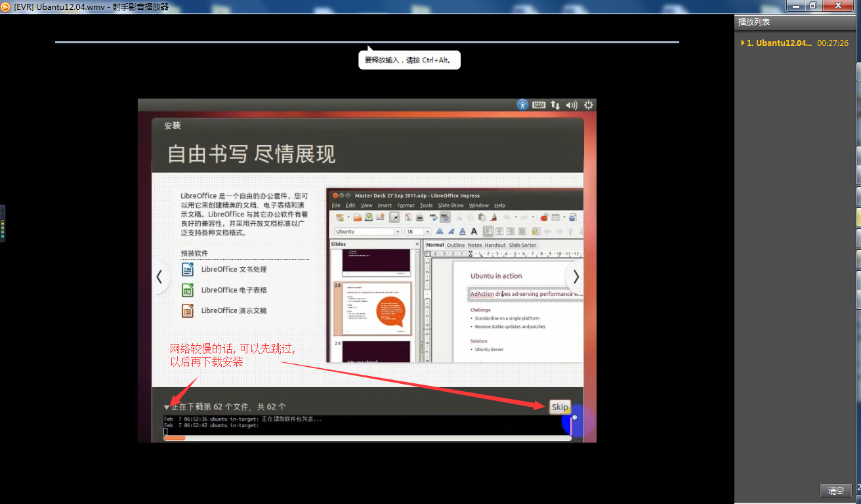Image resolution: width=861 pixels, height=504 pixels.
Task: Toggle center alignment in Impress formatting bar
Action: point(499,232)
